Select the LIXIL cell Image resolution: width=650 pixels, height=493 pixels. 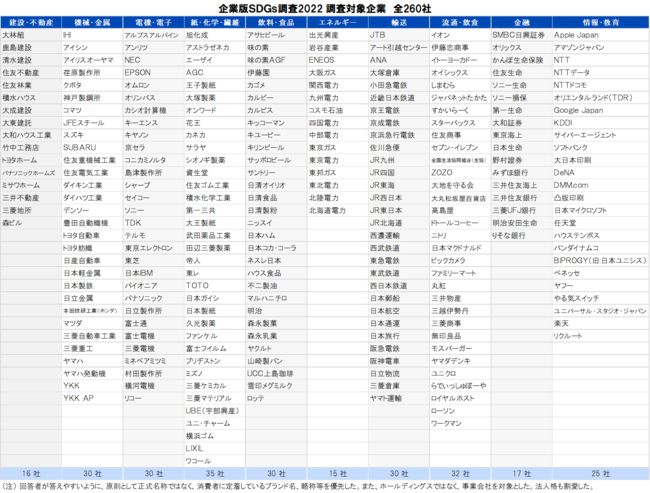tap(215, 448)
